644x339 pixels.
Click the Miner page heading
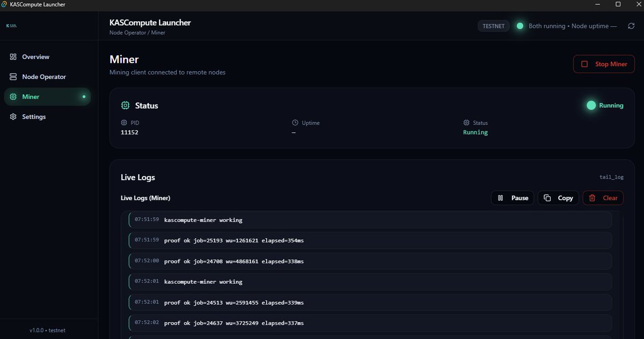pos(124,60)
